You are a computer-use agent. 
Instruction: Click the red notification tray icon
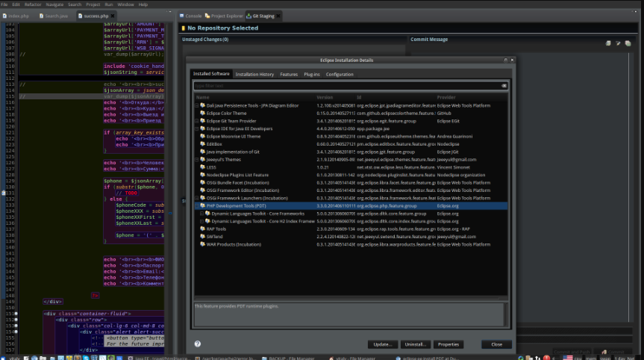[546, 358]
